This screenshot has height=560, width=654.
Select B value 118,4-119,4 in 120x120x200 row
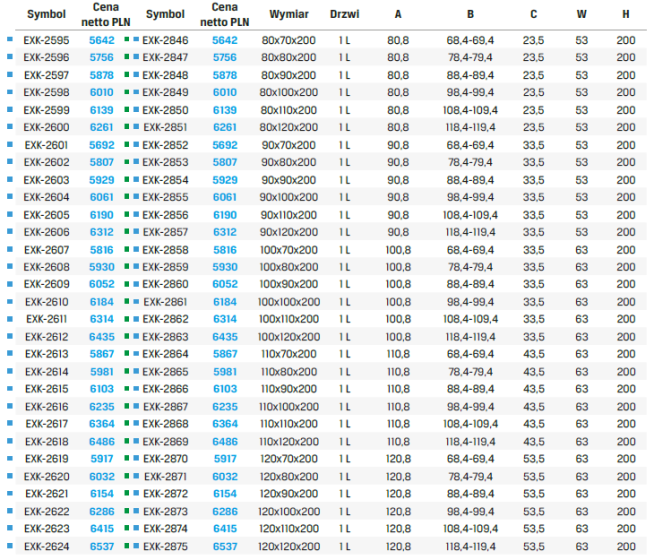[x=470, y=547]
